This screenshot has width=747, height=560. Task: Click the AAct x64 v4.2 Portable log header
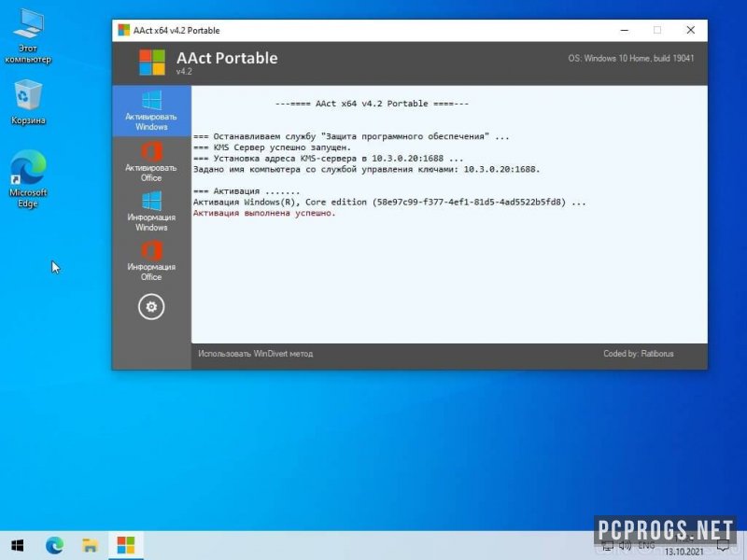[x=372, y=104]
